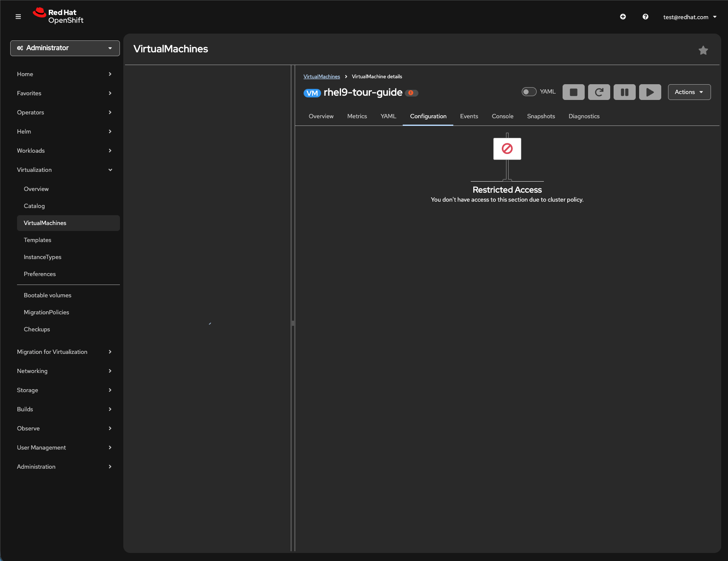Open the Catalog sidebar item

coord(68,206)
